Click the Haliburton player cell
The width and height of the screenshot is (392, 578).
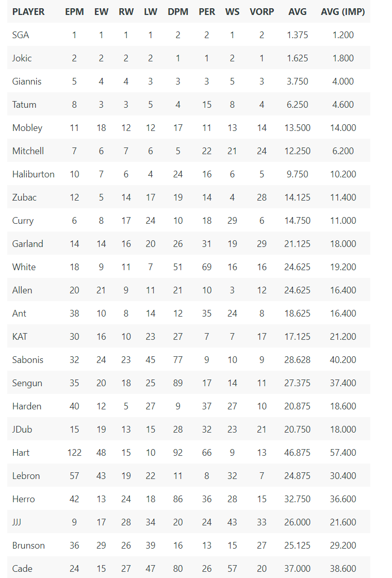click(33, 174)
